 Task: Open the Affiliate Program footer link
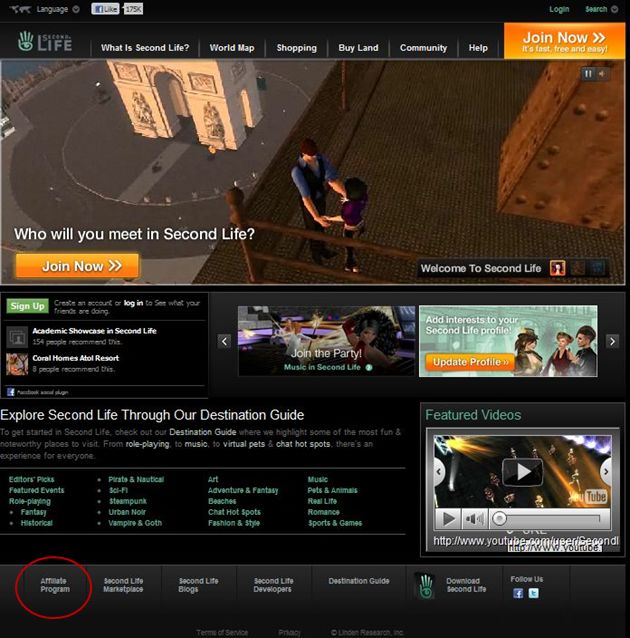point(55,585)
